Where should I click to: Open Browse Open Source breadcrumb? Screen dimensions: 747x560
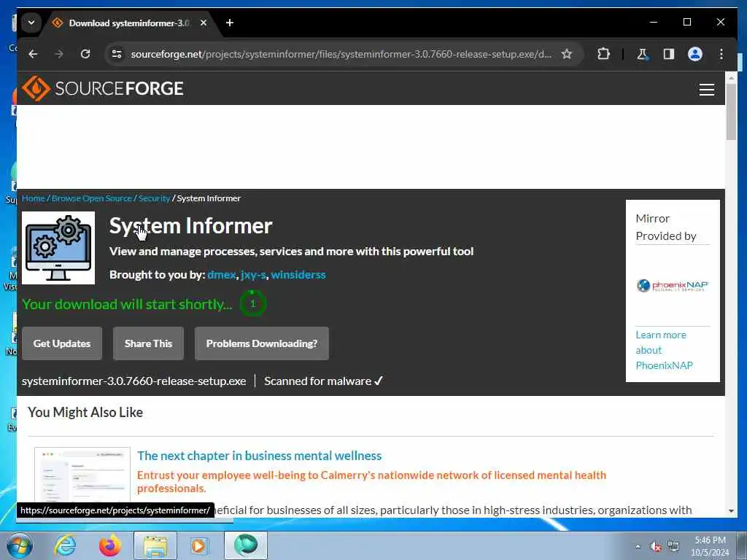coord(91,198)
